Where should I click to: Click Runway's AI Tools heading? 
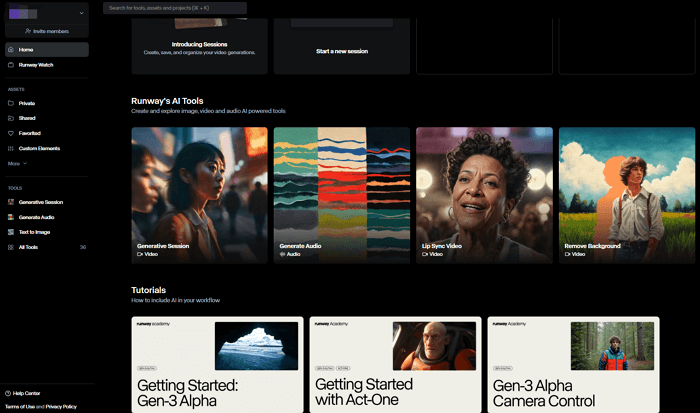click(x=167, y=101)
